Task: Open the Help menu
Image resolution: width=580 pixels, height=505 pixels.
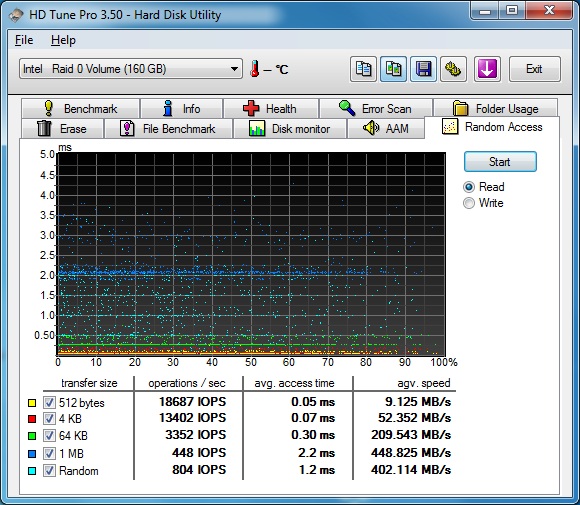Action: coord(63,40)
